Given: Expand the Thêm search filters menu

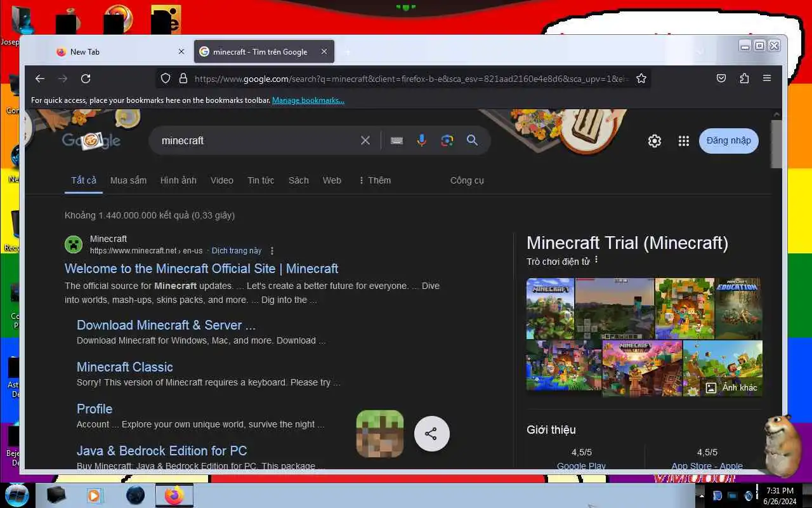Looking at the screenshot, I should 375,180.
